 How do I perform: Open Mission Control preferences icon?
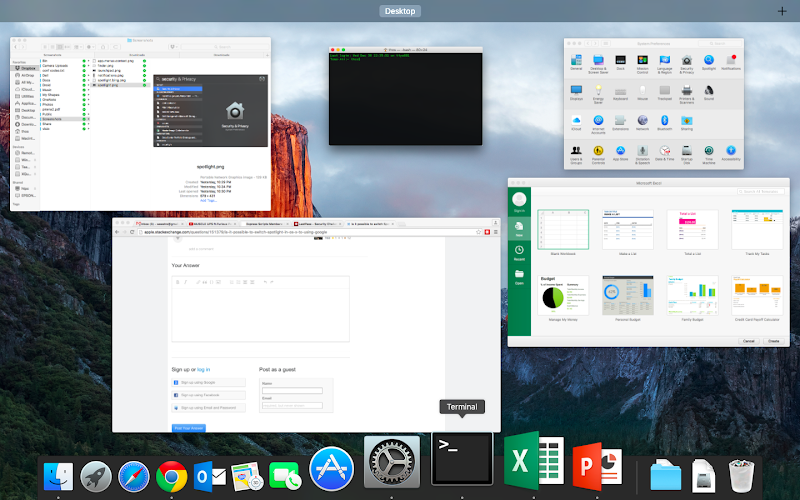pos(642,64)
